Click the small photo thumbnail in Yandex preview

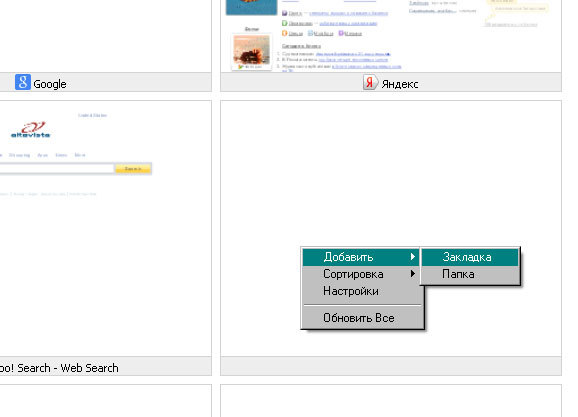click(251, 52)
